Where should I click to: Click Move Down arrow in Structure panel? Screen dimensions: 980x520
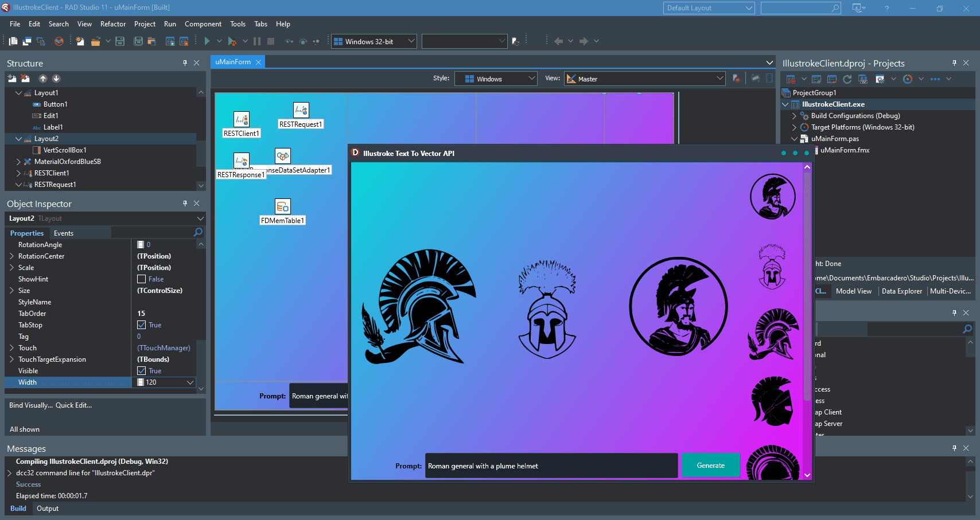(x=56, y=79)
